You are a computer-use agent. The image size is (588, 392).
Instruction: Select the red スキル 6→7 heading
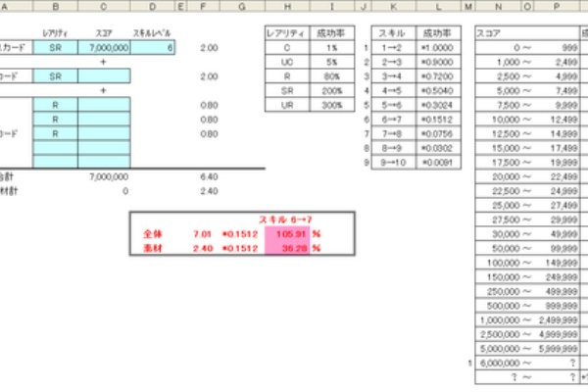coord(285,221)
